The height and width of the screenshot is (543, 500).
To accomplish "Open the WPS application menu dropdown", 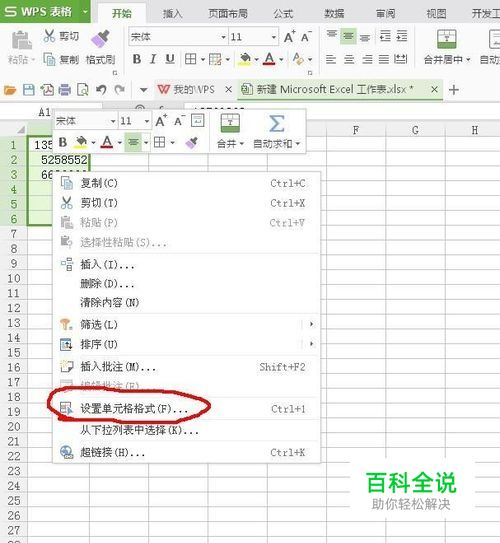I will click(85, 11).
